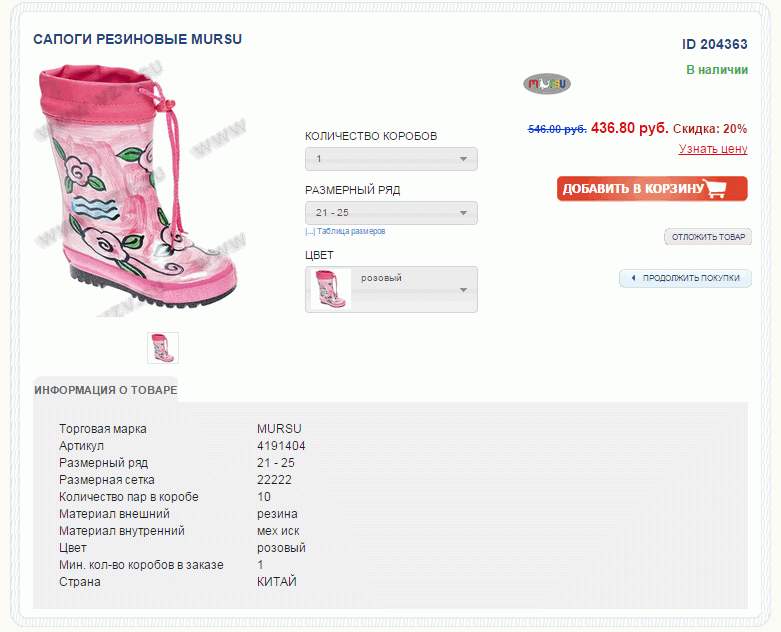Click the ПРОДОЛЖИТЬ ПОКУПКИ button
The image size is (781, 632).
(685, 278)
